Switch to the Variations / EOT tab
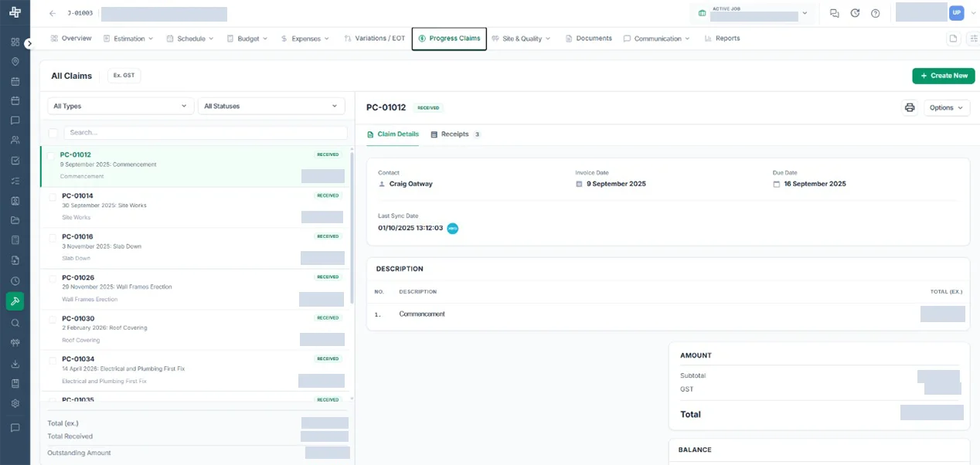The width and height of the screenshot is (980, 465). (374, 38)
